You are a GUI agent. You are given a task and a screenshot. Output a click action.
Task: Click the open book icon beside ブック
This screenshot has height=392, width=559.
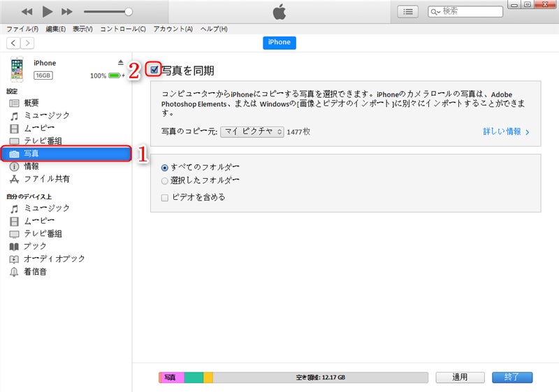[x=14, y=247]
